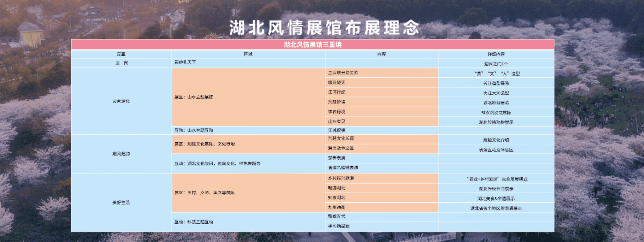The width and height of the screenshot is (644, 242).
Task: Select the 迎宾之门1个 cell
Action: [496, 64]
